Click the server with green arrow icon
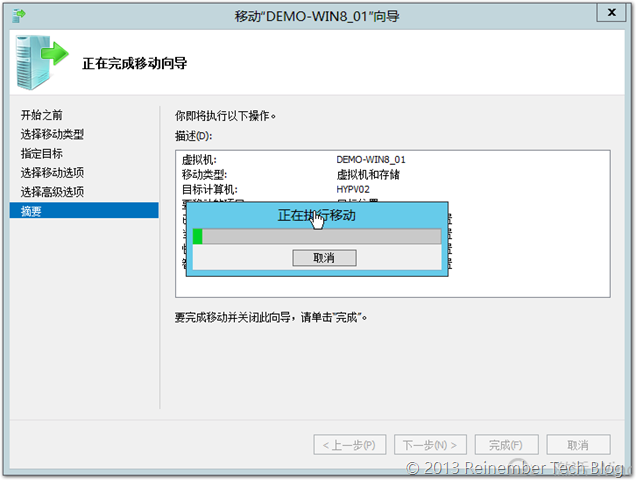This screenshot has height=480, width=636. pos(42,62)
